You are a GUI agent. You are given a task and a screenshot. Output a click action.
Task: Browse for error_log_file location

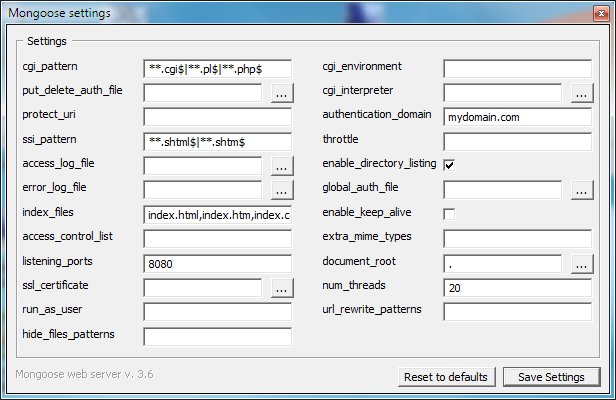pos(282,189)
